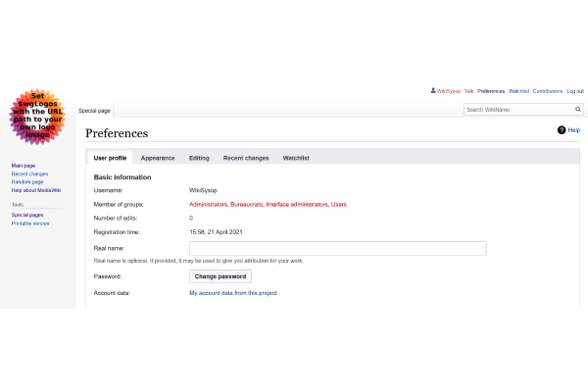Click the search magnifier icon
588x392 pixels.
pyautogui.click(x=578, y=110)
